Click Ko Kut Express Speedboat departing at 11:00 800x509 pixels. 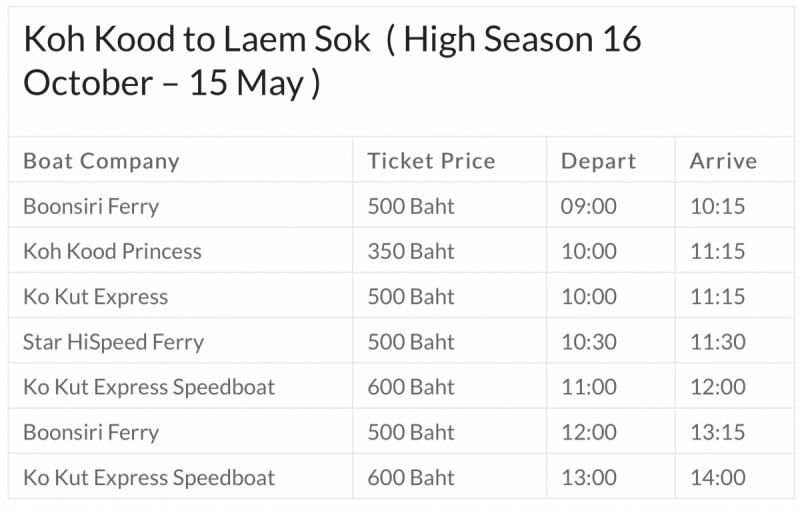(x=149, y=387)
